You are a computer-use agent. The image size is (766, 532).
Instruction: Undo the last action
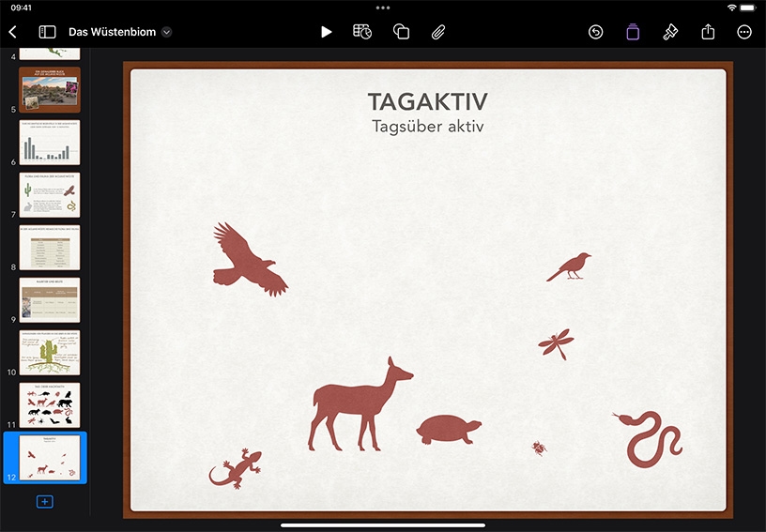click(595, 32)
